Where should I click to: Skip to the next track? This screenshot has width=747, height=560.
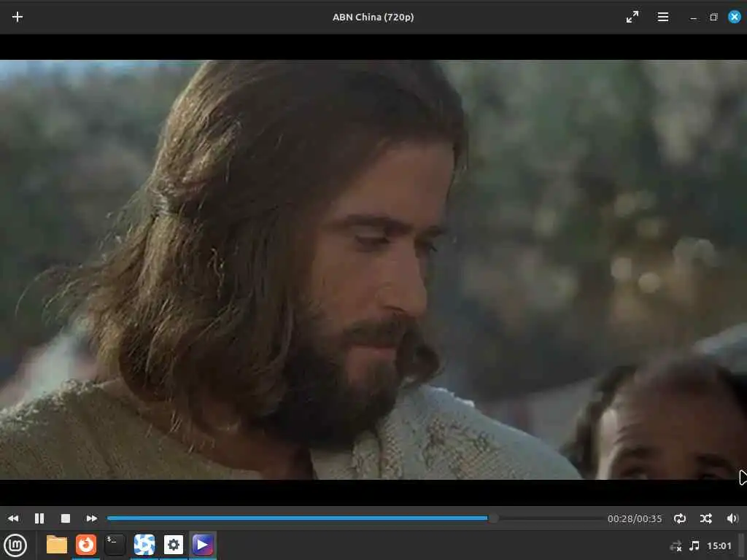coord(91,518)
